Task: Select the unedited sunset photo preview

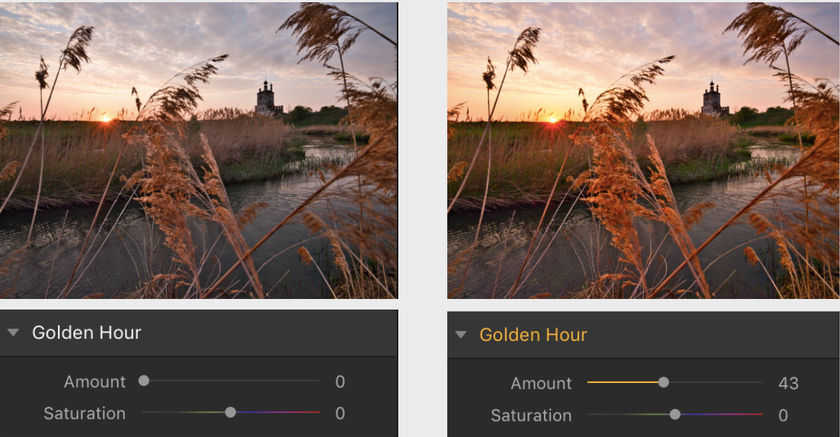Action: pos(199,150)
